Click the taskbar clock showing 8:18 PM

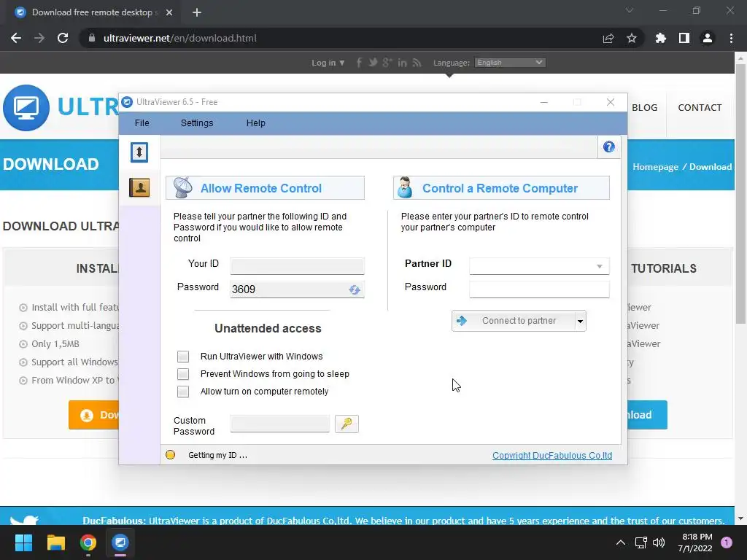coord(694,542)
